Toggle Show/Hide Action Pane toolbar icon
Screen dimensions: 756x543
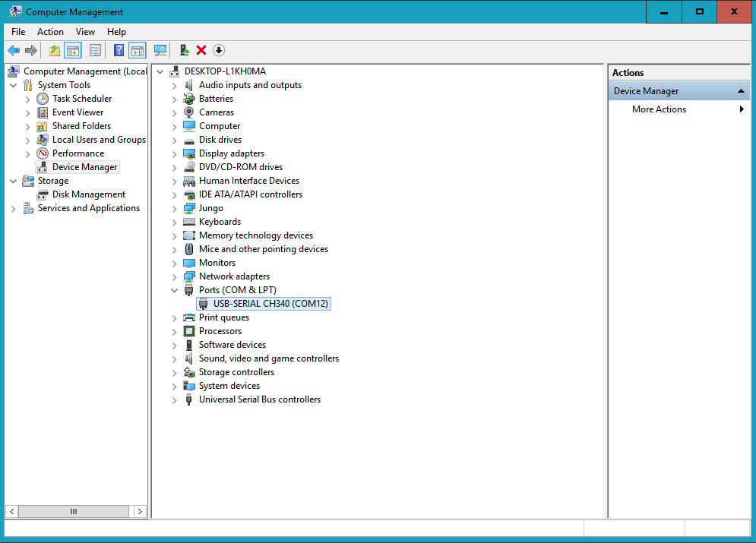coord(138,50)
